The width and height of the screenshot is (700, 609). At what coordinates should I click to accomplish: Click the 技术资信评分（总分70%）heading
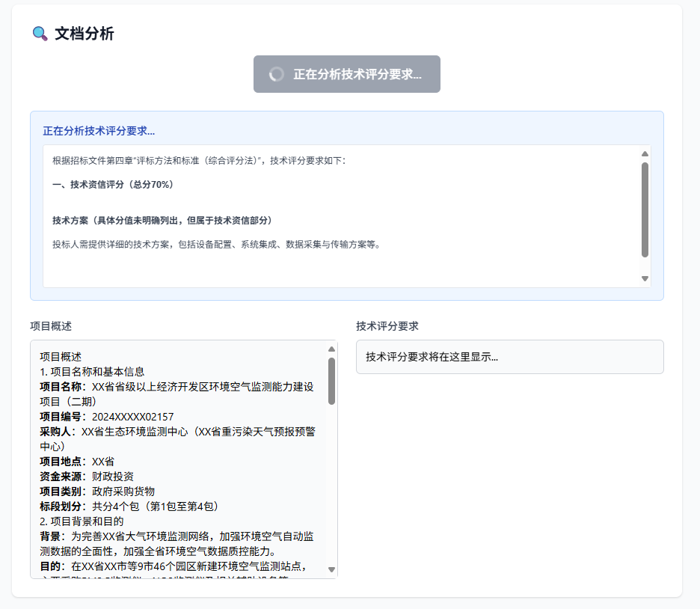[x=112, y=184]
